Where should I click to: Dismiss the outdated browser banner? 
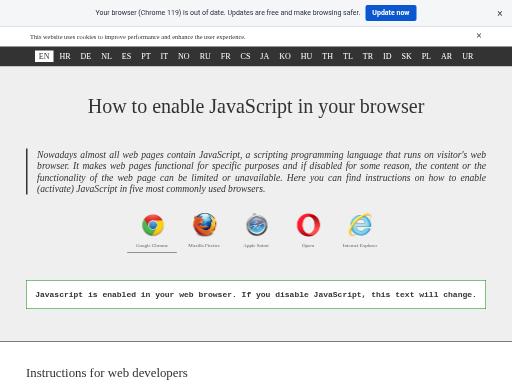[500, 13]
